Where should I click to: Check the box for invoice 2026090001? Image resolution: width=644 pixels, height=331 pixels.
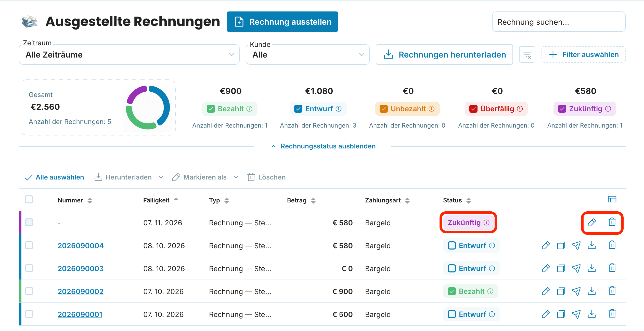coord(29,314)
